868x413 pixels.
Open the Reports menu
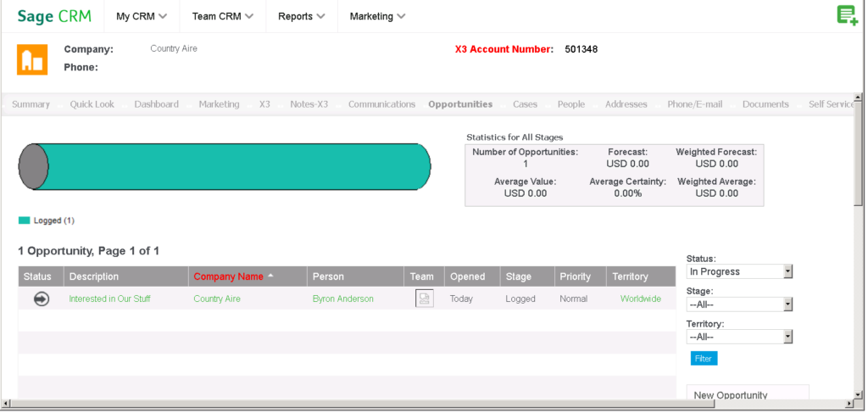(x=302, y=17)
